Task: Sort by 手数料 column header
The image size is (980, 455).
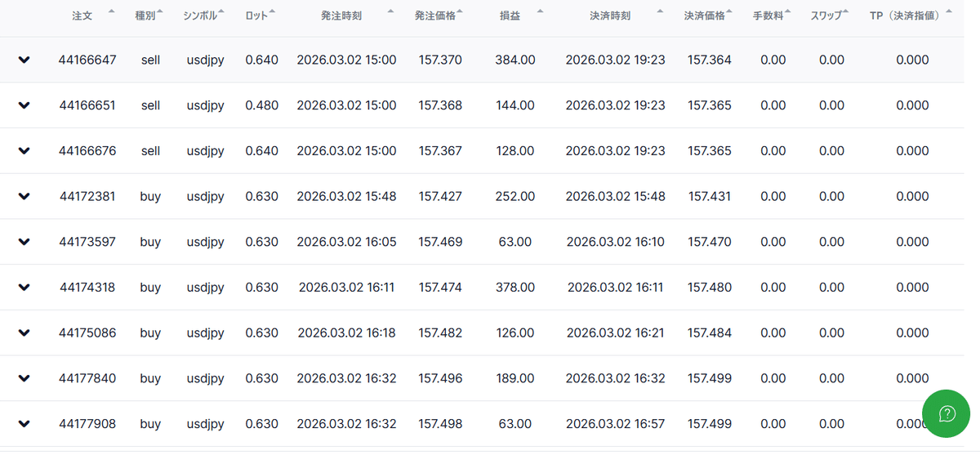Action: tap(768, 16)
